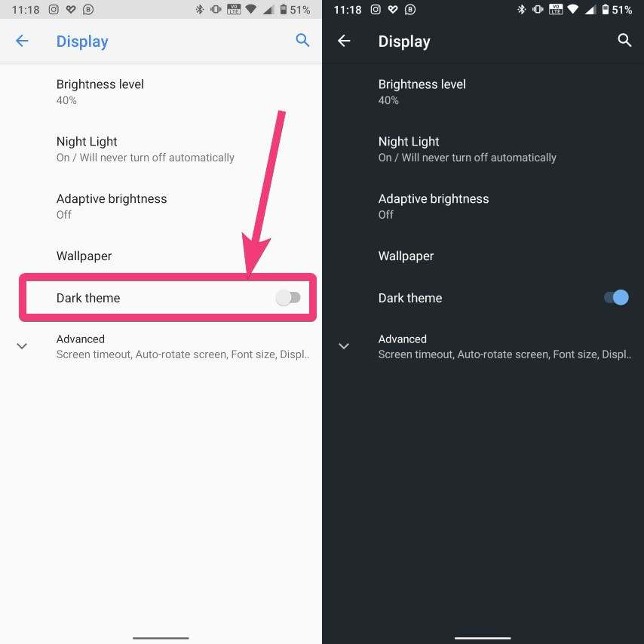Open Night Light settings on light screen
Screen dimensions: 644x644
coord(161,149)
